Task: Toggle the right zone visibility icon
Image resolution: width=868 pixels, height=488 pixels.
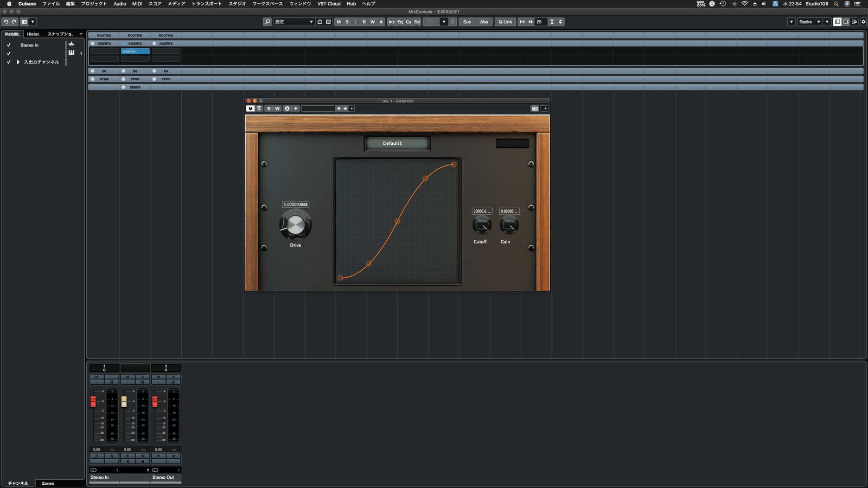Action: click(846, 22)
